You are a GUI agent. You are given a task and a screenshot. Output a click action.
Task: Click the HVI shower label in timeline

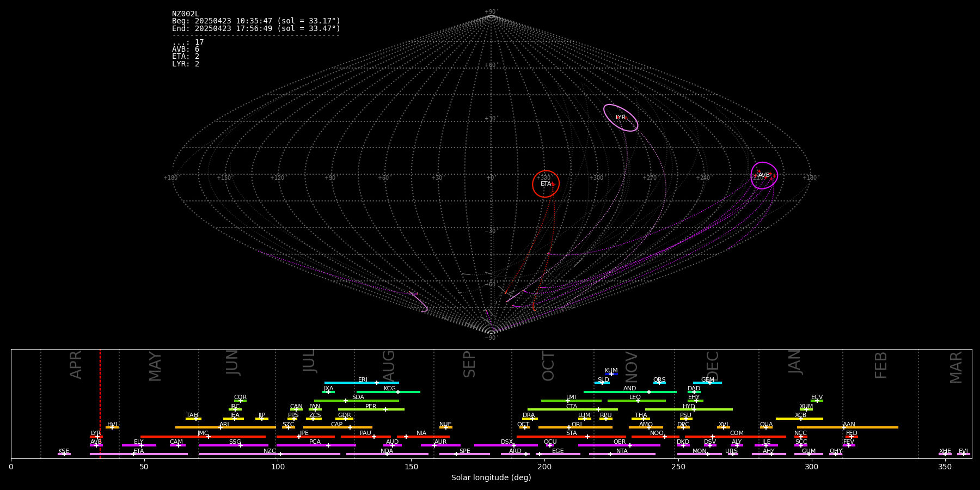click(x=112, y=425)
